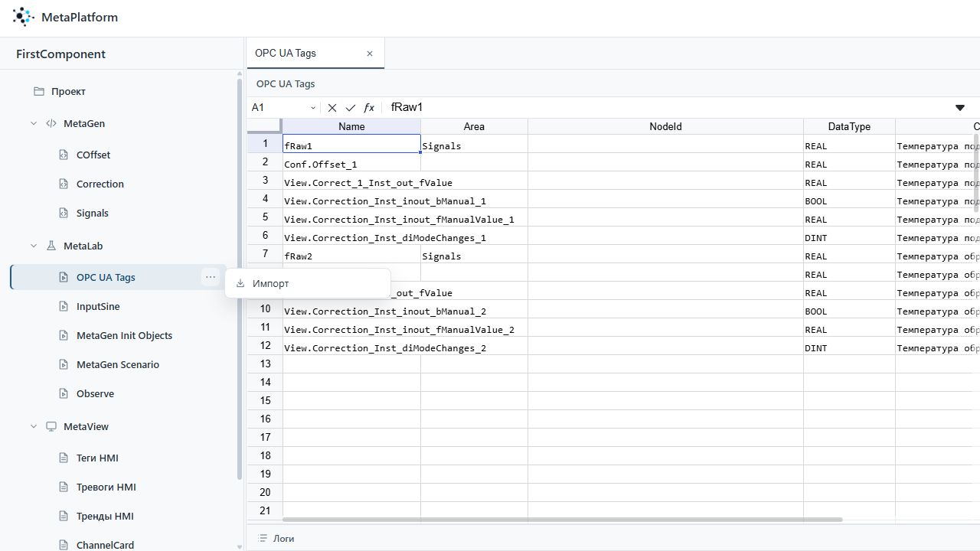Click the sidebar tree vertical scrollbar
980x551 pixels.
(240, 279)
